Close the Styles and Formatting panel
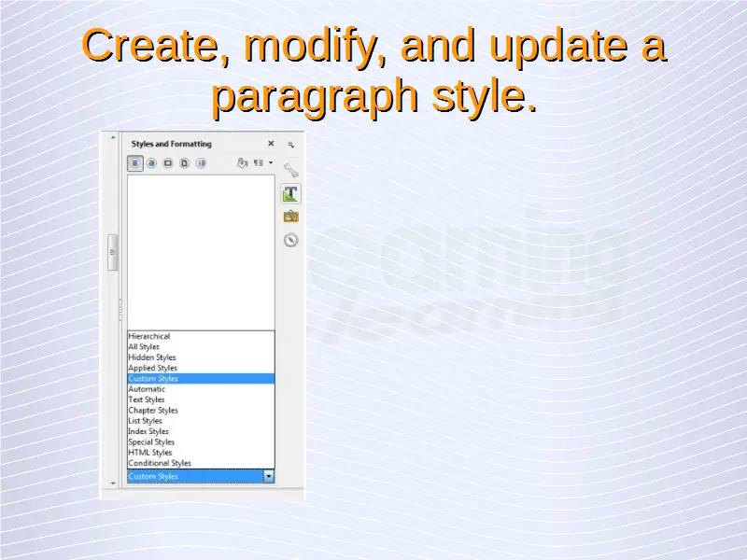747x560 pixels. click(271, 144)
